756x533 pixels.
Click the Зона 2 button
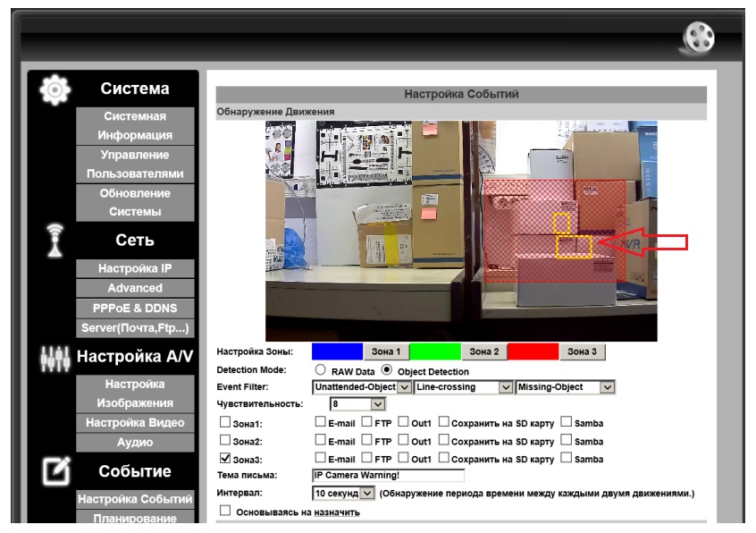pyautogui.click(x=484, y=351)
